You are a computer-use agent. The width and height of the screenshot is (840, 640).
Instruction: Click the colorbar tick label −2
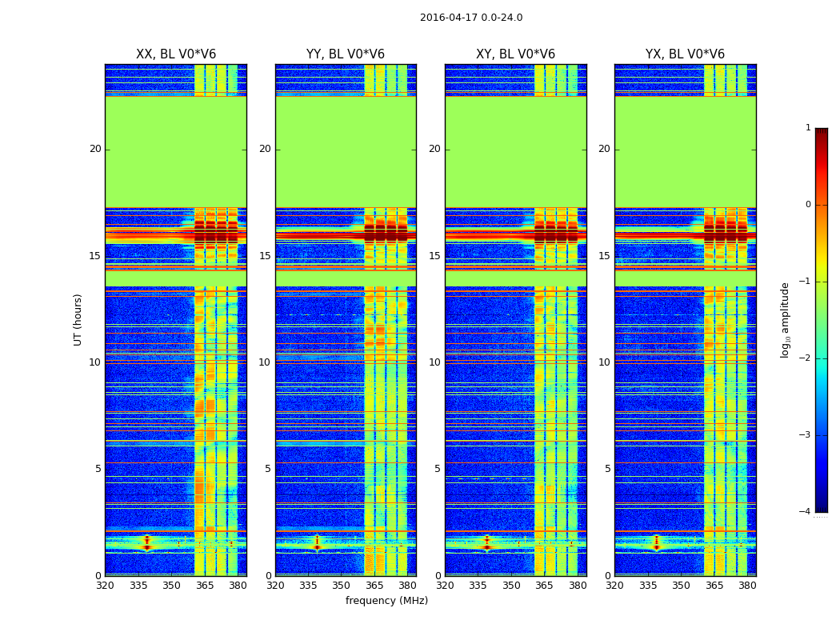tap(806, 358)
